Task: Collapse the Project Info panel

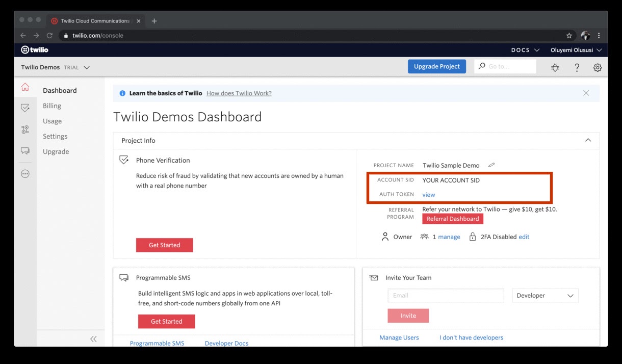Action: pyautogui.click(x=588, y=140)
